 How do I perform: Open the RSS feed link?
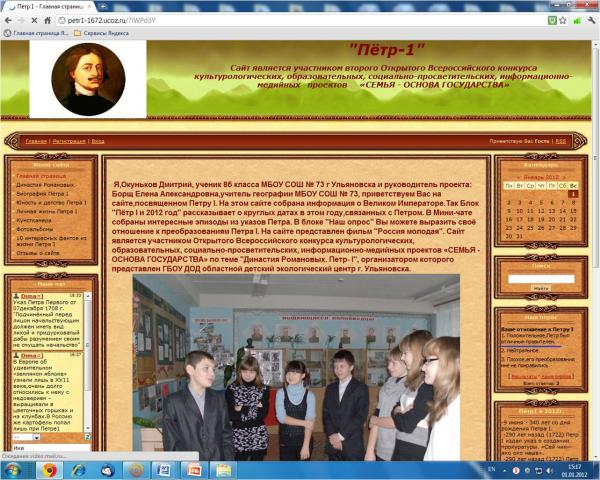pos(561,141)
